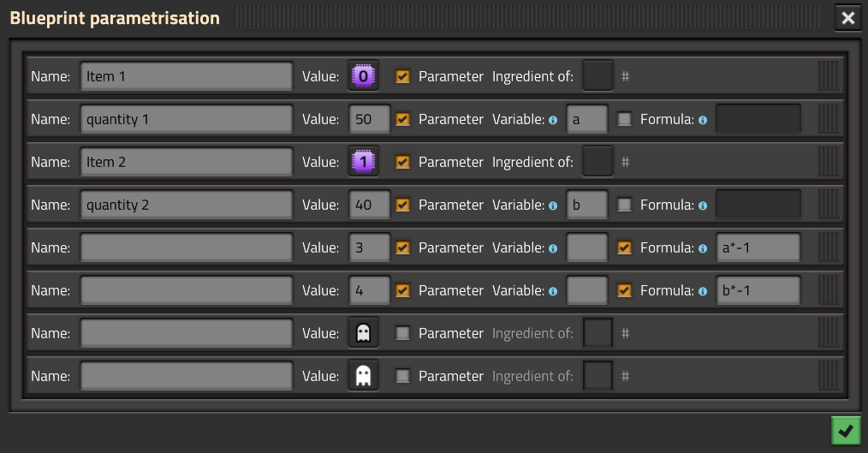This screenshot has width=868, height=453.
Task: Click the info icon beside quantity 2 Formula
Action: [703, 206]
